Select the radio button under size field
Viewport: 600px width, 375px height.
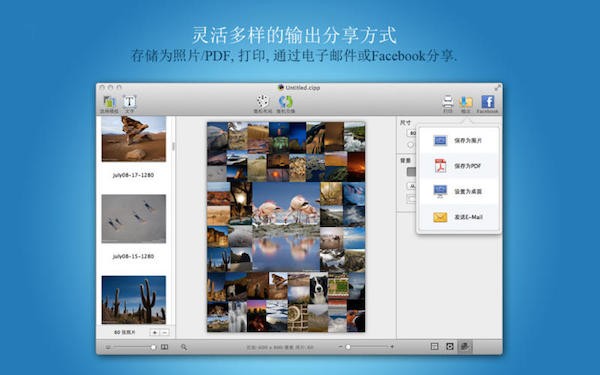[411, 145]
